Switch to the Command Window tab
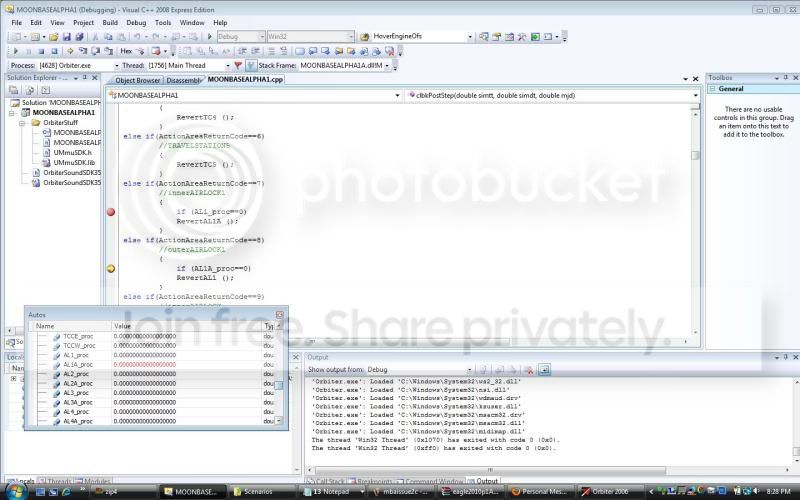The image size is (800, 500). click(430, 481)
